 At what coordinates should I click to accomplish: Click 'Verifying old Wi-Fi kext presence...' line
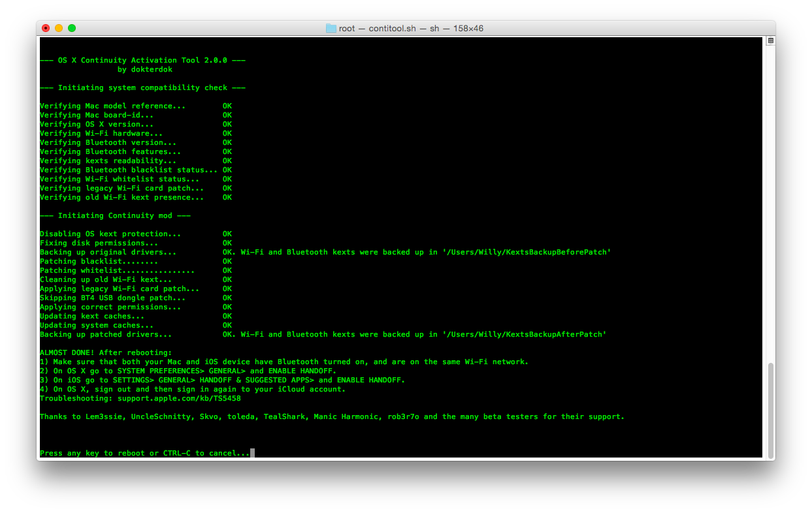[x=136, y=197]
